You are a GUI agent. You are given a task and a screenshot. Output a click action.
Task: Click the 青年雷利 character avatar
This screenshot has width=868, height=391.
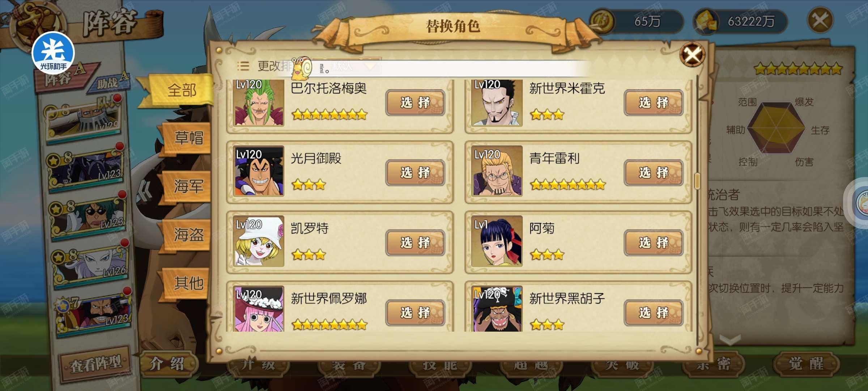click(497, 171)
